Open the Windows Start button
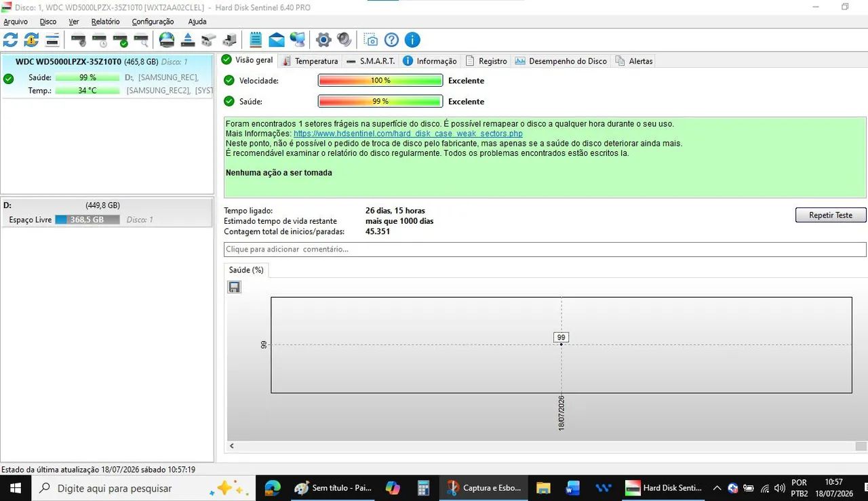Viewport: 868px width, 501px height. [x=15, y=488]
